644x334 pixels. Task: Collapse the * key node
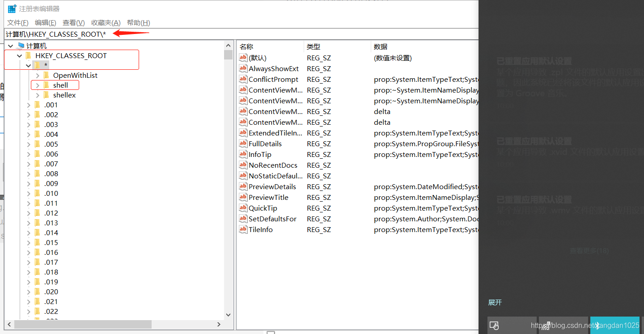click(29, 65)
